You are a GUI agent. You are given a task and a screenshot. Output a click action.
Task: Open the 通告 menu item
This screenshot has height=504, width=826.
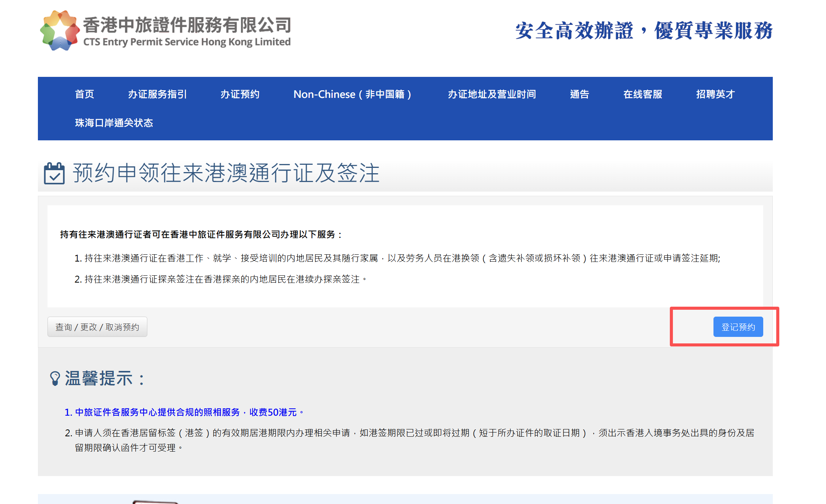click(x=580, y=94)
